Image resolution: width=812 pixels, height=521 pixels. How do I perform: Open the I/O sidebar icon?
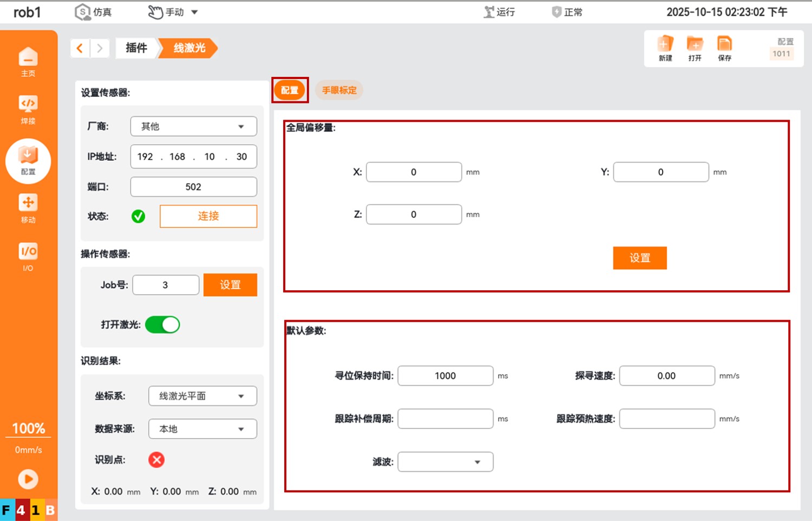pos(28,256)
